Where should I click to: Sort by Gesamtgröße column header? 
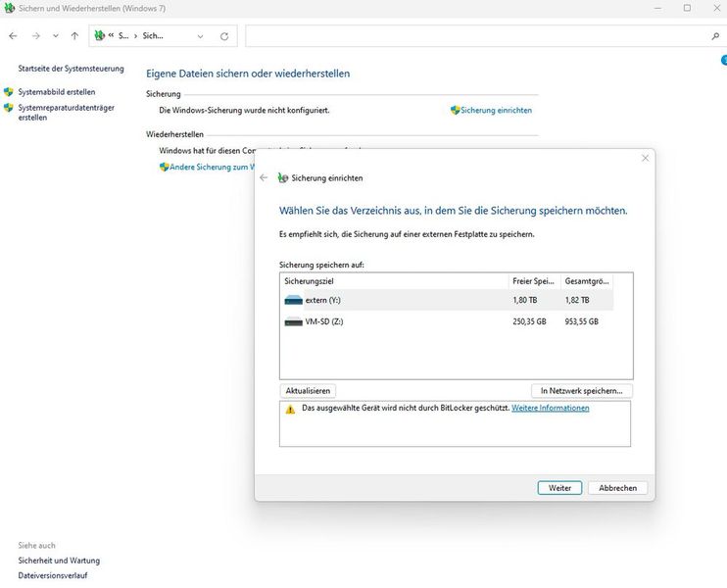(587, 281)
